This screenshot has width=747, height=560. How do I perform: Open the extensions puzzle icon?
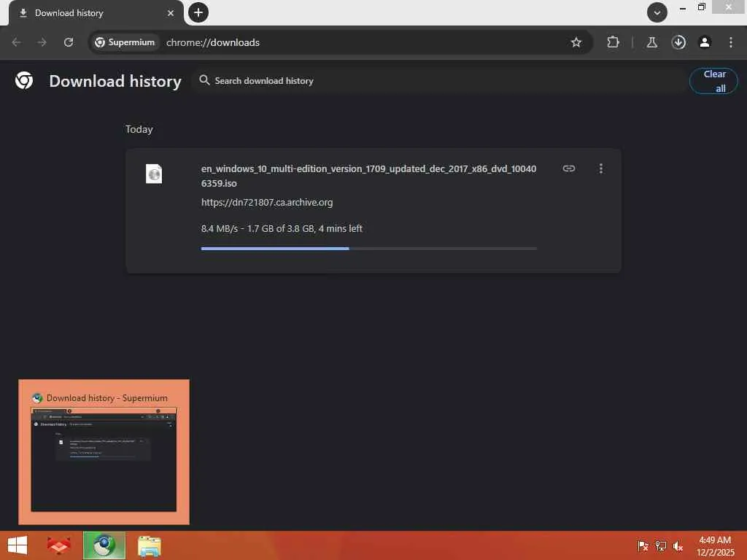[x=613, y=42]
